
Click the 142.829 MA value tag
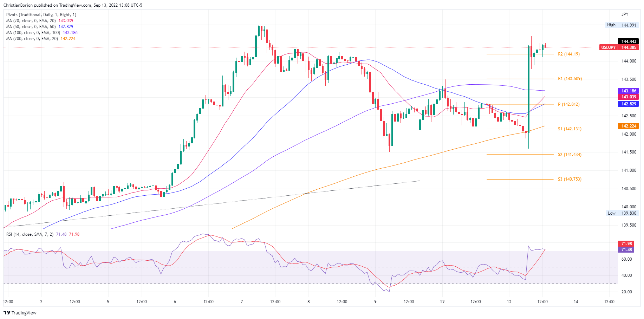[629, 104]
